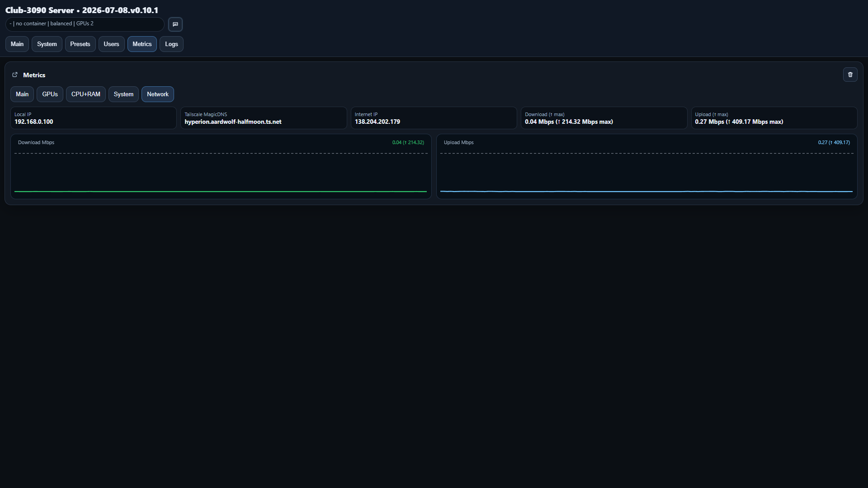Screen dimensions: 868x488
Task: Click the green 0.04 (↑ 214.32) chart readout
Action: coord(408,143)
